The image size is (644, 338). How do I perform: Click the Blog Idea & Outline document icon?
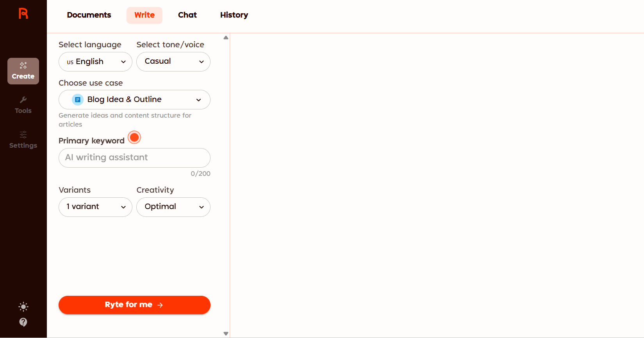(x=78, y=100)
